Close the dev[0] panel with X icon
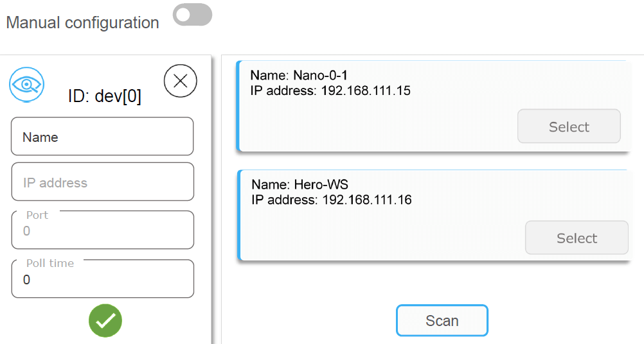 (x=181, y=81)
